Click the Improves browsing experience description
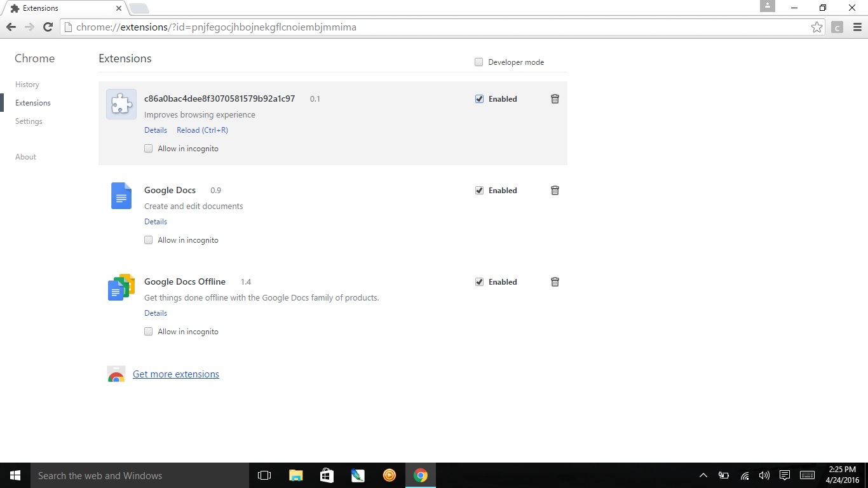Viewport: 868px width, 488px height. (200, 115)
